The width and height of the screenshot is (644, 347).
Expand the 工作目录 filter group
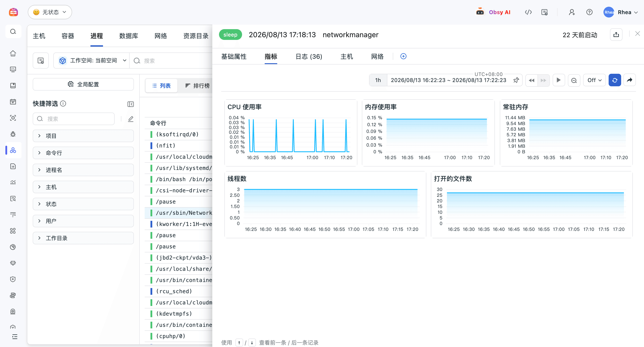(x=83, y=238)
